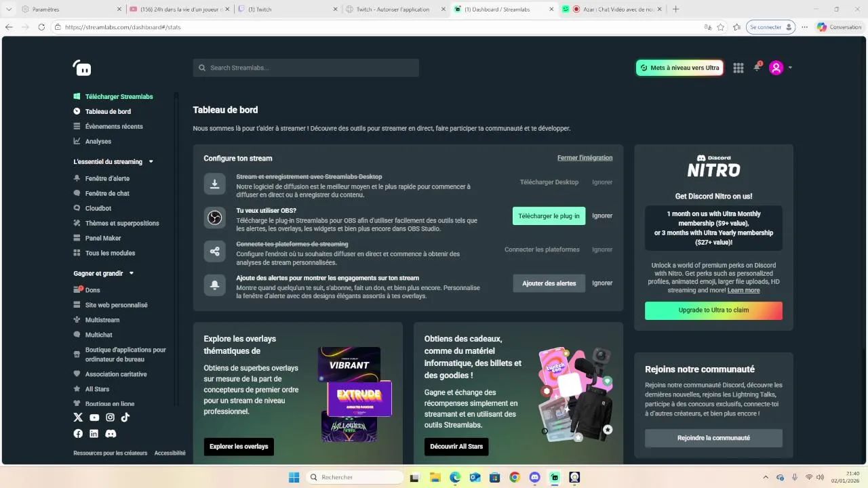The width and height of the screenshot is (868, 488).
Task: Open Streamlabs app in the taskbar
Action: [x=555, y=477]
